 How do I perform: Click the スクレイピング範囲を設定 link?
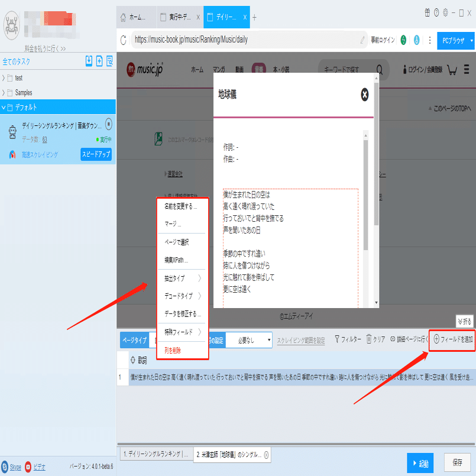[301, 341]
